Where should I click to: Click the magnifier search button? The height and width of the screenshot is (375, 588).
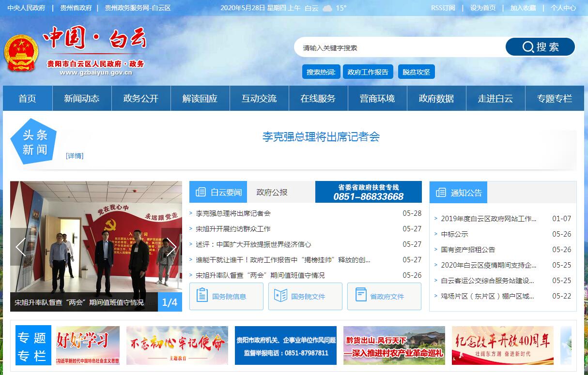coord(540,47)
